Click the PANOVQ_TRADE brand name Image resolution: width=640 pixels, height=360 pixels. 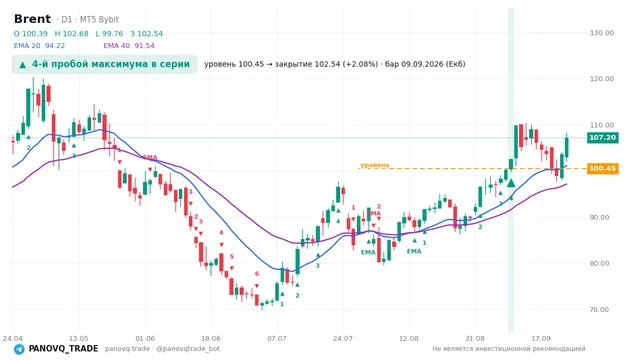(x=63, y=349)
